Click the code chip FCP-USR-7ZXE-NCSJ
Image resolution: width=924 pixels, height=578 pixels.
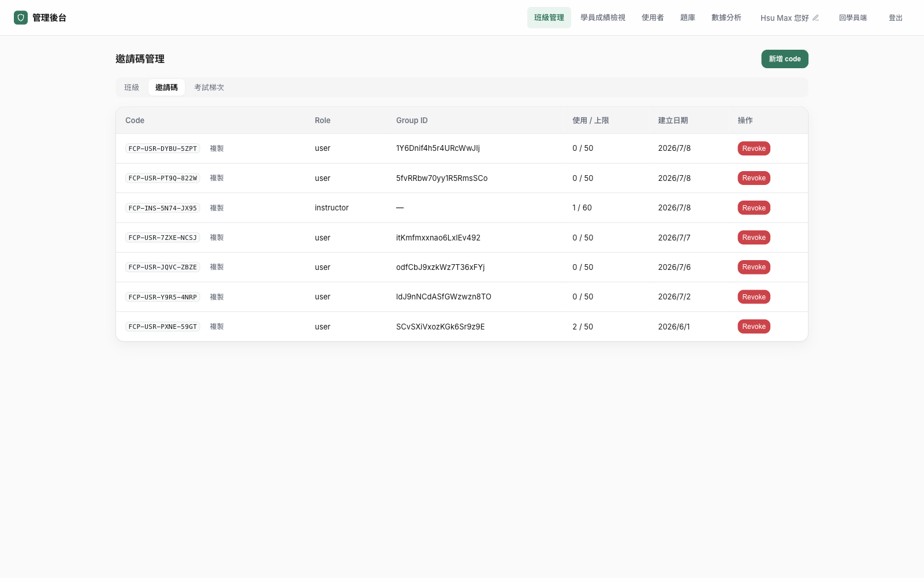(x=163, y=238)
